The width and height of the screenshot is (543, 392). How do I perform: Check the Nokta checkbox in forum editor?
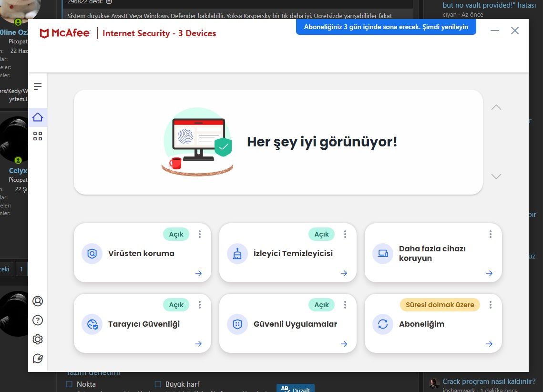(x=69, y=384)
